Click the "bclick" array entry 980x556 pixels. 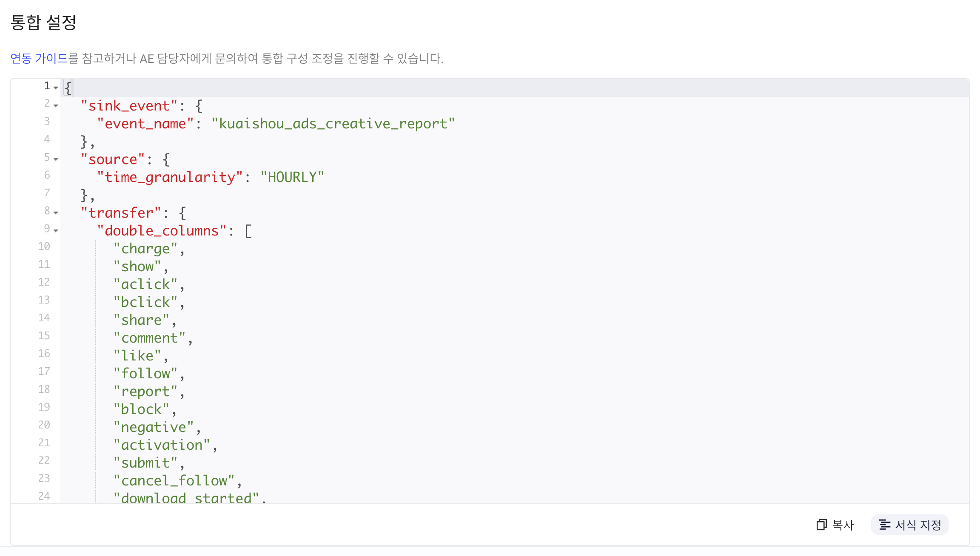145,302
